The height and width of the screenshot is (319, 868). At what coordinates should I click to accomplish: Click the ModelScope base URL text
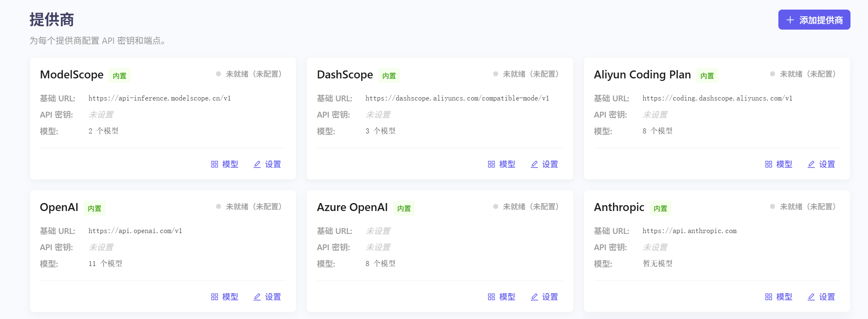point(159,98)
